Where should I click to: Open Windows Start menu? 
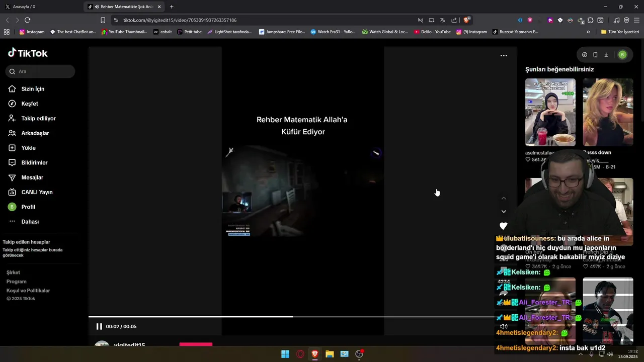point(285,354)
